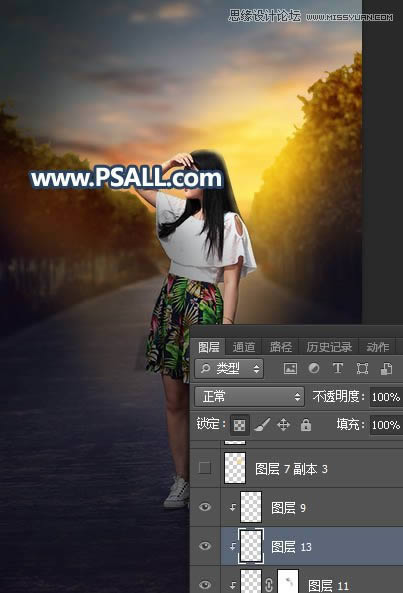Screen dimensions: 403x593
Task: Toggle lock image pixels brush icon
Action: (x=262, y=425)
